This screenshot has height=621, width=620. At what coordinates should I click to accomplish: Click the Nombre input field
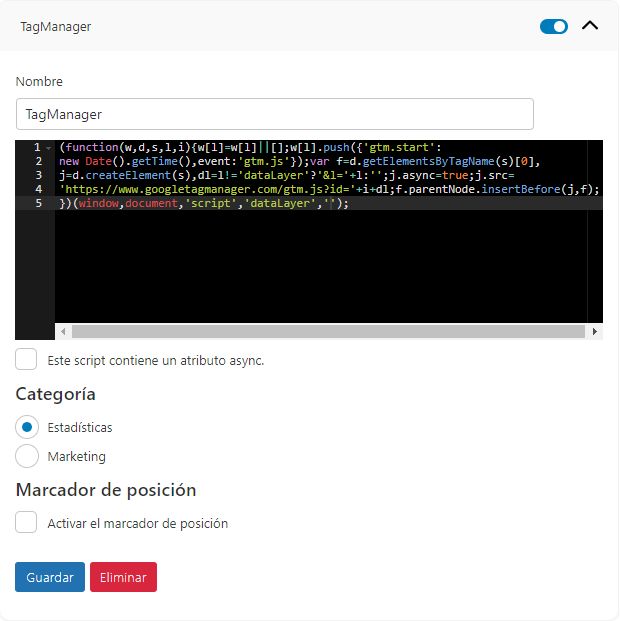tap(275, 114)
